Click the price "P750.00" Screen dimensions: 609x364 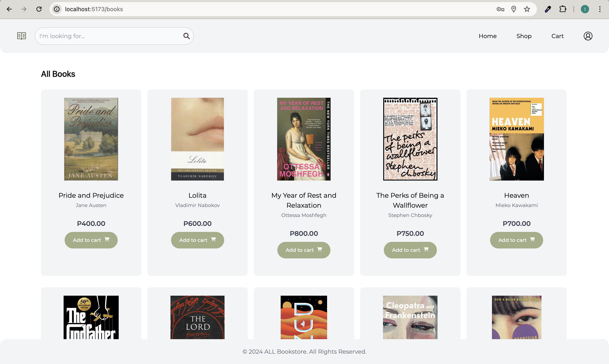point(410,234)
